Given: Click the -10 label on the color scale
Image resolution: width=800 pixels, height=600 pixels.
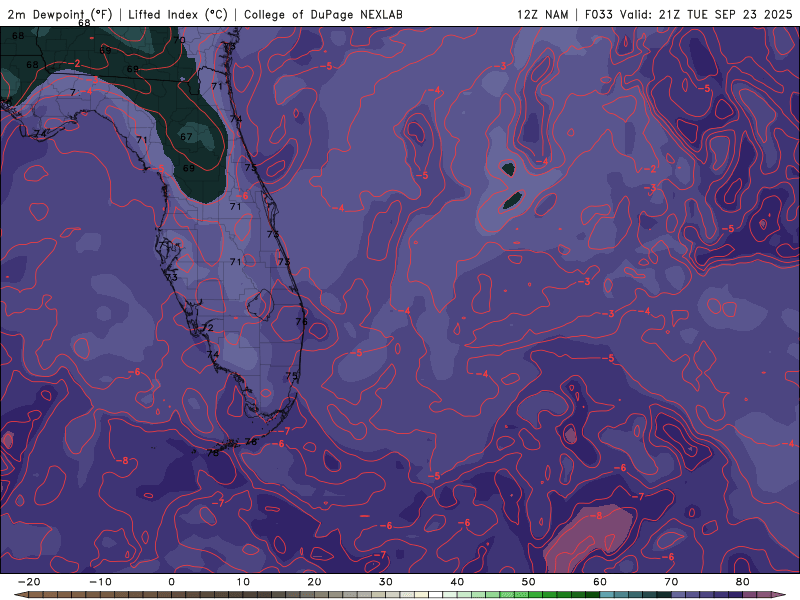Looking at the screenshot, I should (100, 582).
